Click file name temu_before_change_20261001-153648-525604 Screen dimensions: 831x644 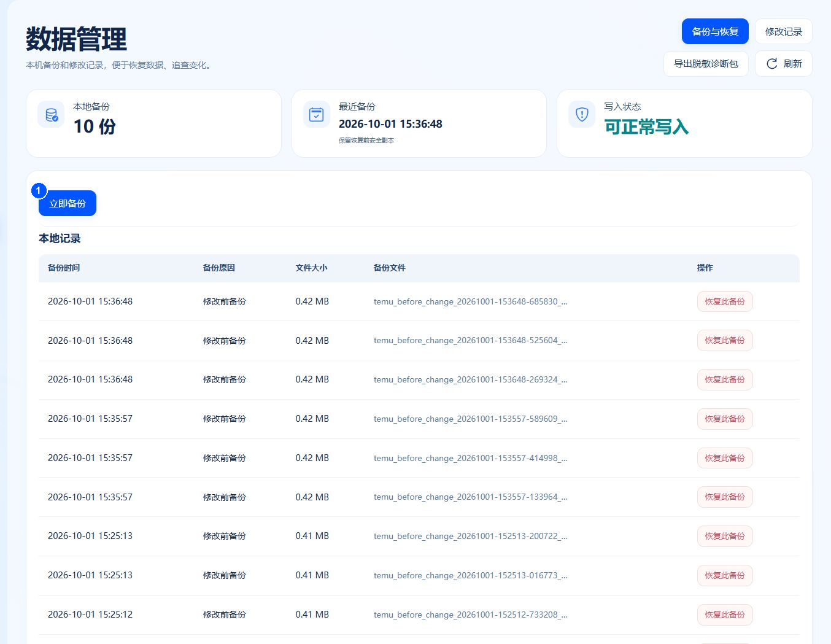[x=471, y=341]
